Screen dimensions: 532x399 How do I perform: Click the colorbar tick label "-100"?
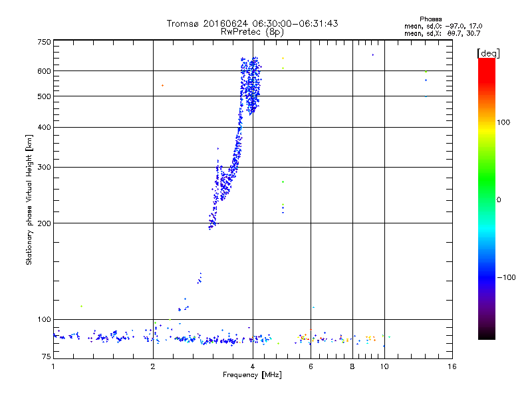pyautogui.click(x=507, y=277)
